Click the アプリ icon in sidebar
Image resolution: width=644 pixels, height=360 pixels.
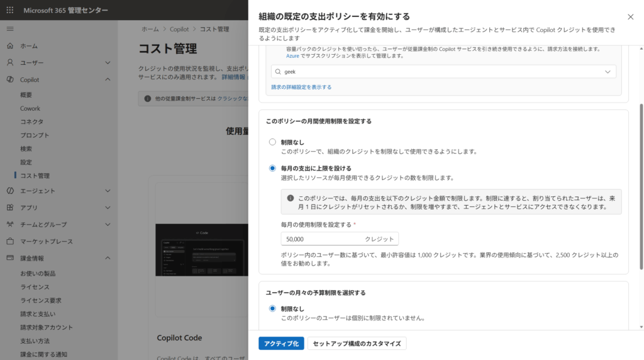point(10,208)
